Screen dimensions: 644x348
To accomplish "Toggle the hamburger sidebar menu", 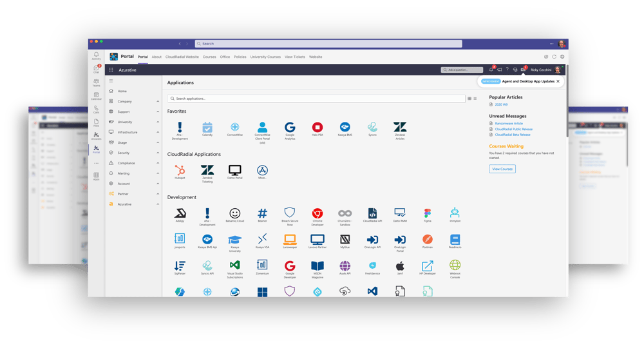I will point(111,81).
